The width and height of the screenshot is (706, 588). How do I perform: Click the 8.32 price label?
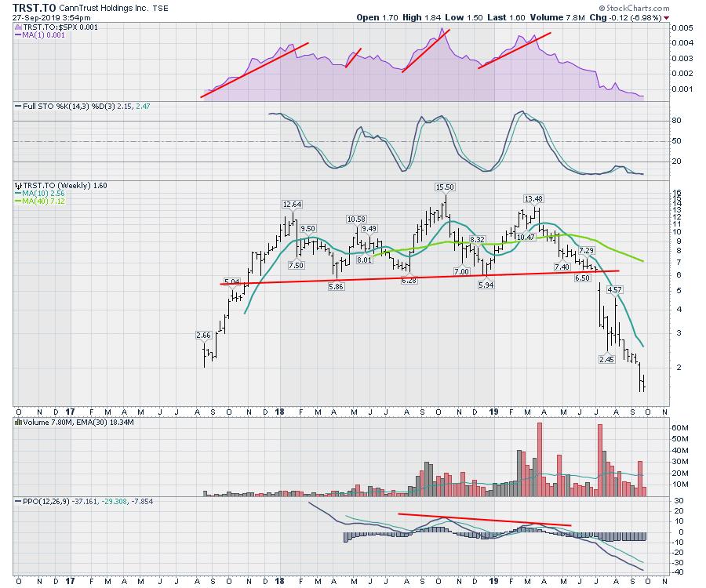click(x=477, y=239)
